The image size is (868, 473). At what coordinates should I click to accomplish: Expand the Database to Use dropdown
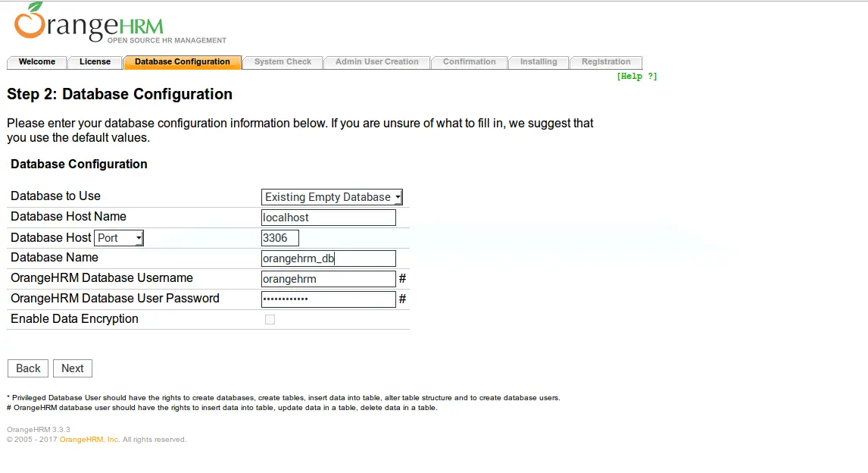[x=332, y=197]
